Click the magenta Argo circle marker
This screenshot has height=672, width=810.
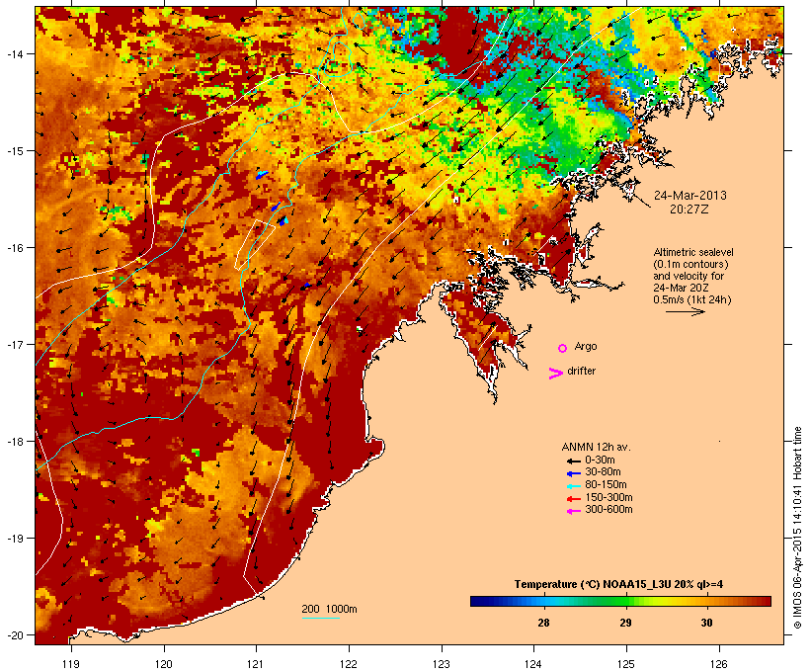click(563, 349)
